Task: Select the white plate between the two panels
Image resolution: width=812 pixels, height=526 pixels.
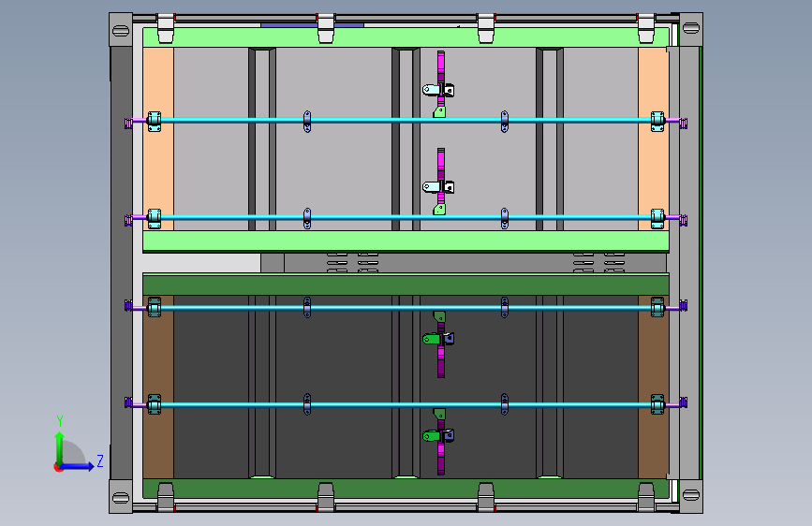Action: tap(201, 262)
